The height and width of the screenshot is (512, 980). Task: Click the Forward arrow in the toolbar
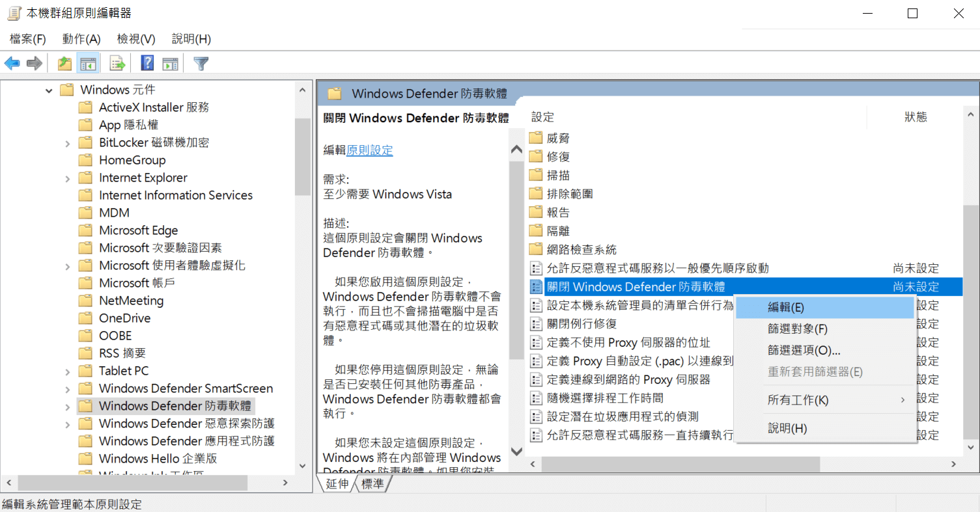[x=35, y=63]
